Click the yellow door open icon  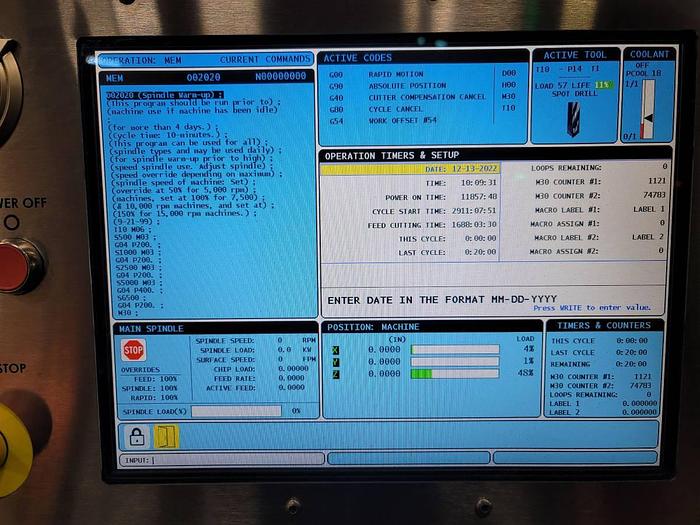(166, 436)
